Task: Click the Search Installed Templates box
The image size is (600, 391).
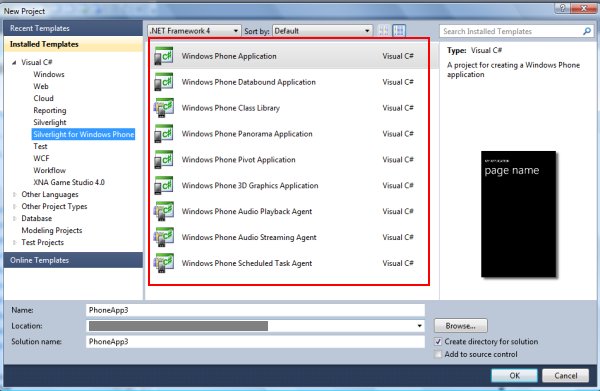Action: (x=516, y=31)
